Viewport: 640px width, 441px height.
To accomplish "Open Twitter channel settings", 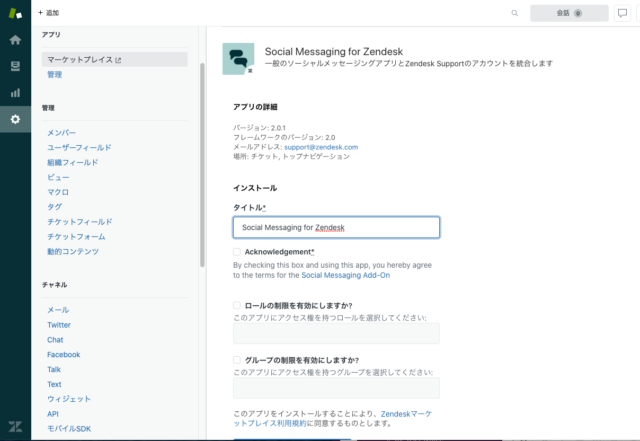I will pyautogui.click(x=59, y=325).
